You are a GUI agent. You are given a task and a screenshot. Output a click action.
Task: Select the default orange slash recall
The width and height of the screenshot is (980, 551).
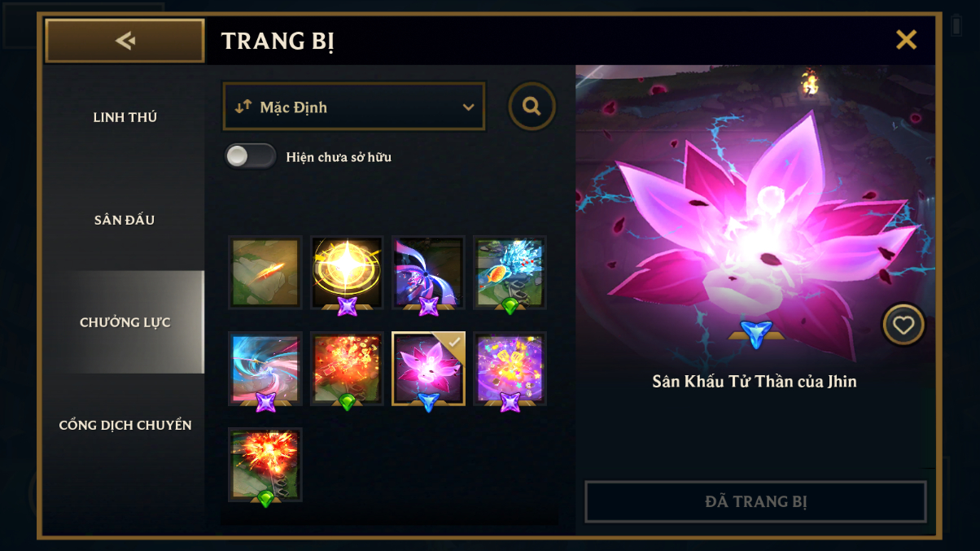[x=265, y=273]
